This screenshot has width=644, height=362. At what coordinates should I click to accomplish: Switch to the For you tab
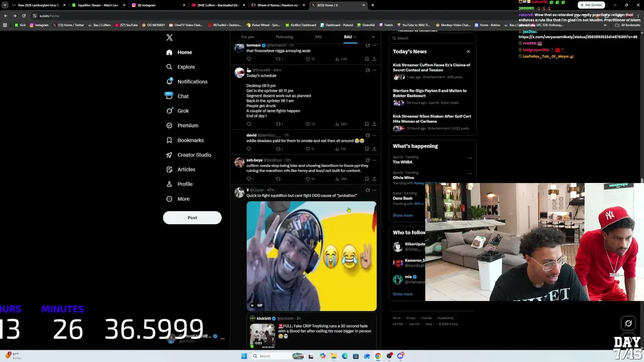[248, 37]
